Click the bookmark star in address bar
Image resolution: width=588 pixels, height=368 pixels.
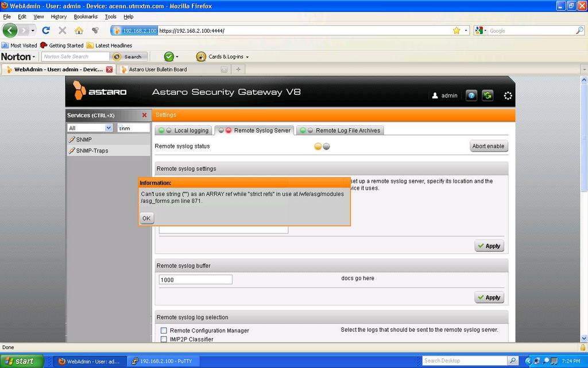coord(457,30)
